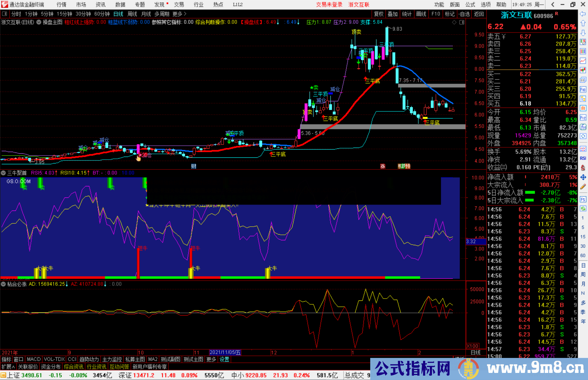
Task: Click the 交易未登录 login link
Action: 329,5
